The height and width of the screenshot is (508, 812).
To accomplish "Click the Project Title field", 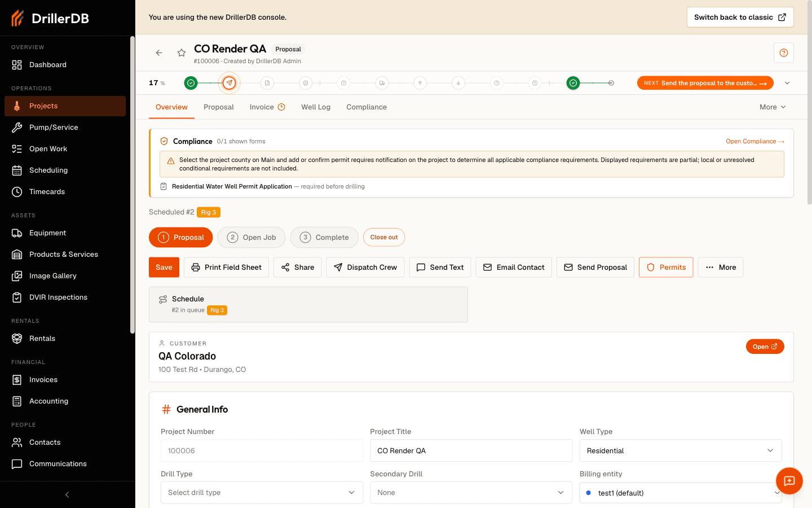I will click(471, 450).
